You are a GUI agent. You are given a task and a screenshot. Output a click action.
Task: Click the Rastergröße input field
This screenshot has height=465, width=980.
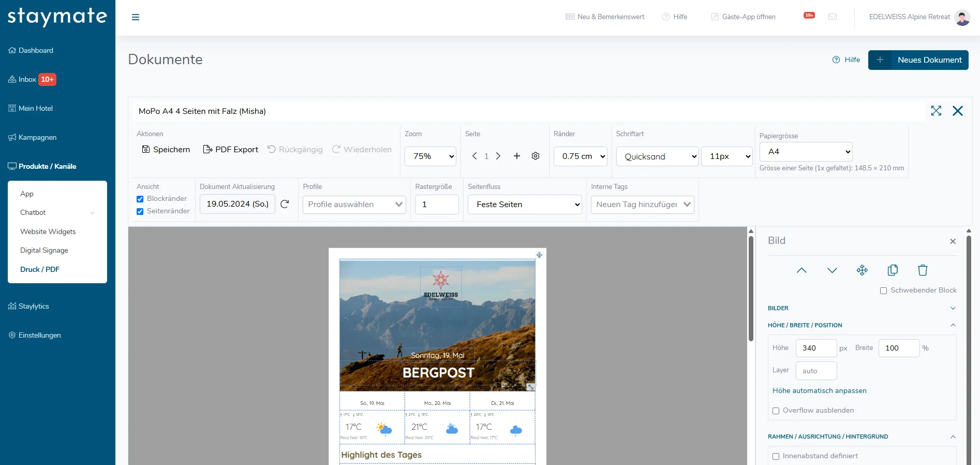pyautogui.click(x=437, y=205)
